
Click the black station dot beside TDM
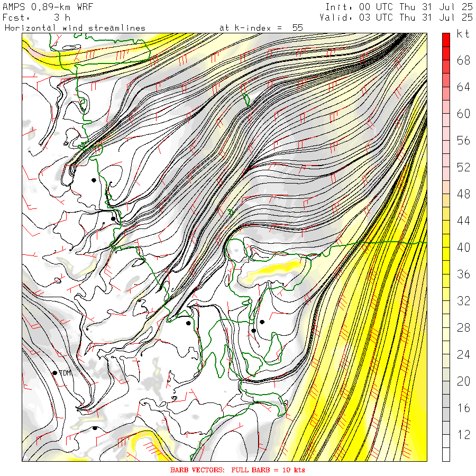55,373
